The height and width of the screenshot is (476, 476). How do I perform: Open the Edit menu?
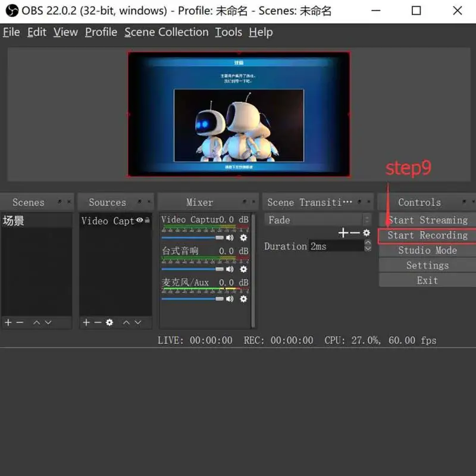coord(37,32)
